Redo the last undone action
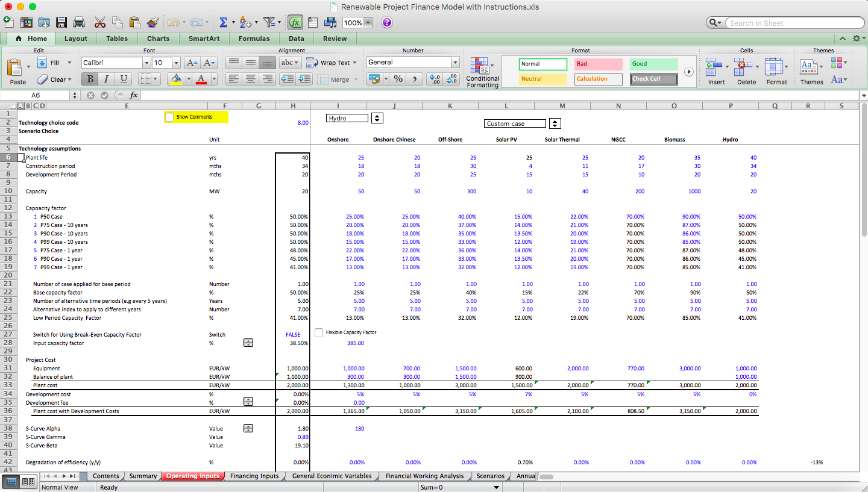 [196, 22]
